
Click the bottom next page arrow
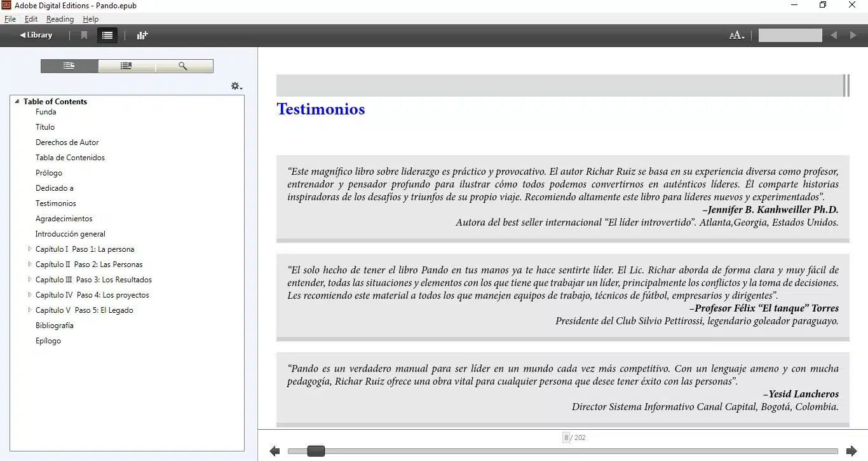coord(851,451)
